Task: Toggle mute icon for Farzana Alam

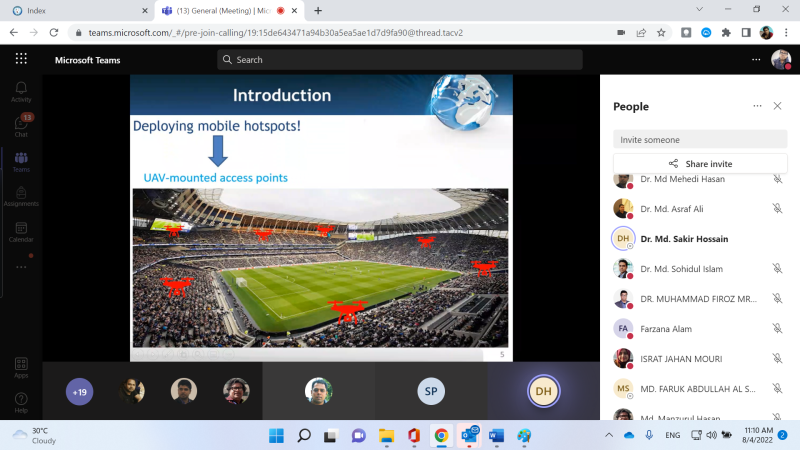Action: 777,329
